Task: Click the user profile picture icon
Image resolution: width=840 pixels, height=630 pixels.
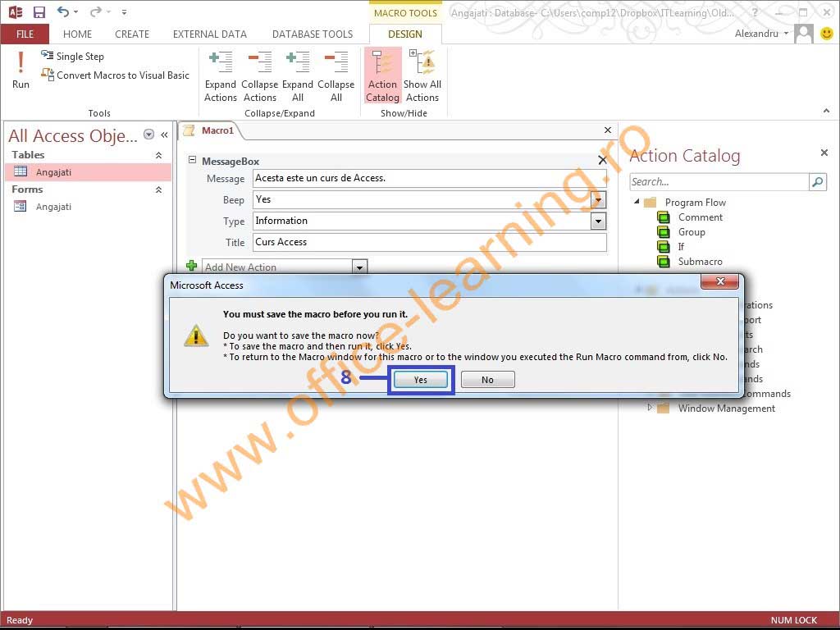Action: pyautogui.click(x=804, y=34)
